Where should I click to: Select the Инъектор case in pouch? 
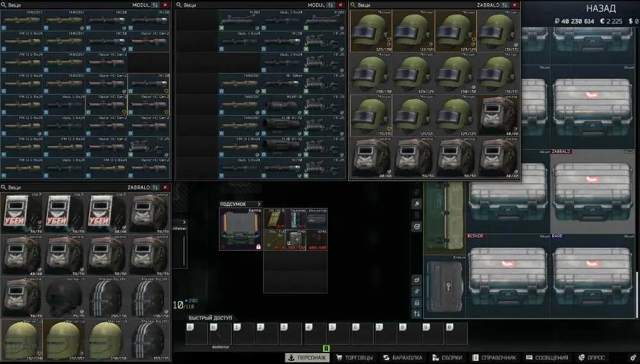[317, 219]
